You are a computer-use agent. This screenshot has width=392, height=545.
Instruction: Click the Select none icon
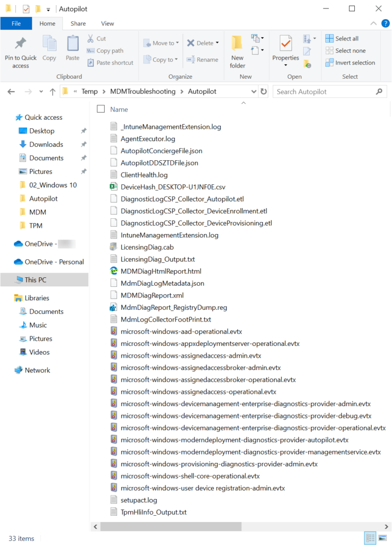329,51
